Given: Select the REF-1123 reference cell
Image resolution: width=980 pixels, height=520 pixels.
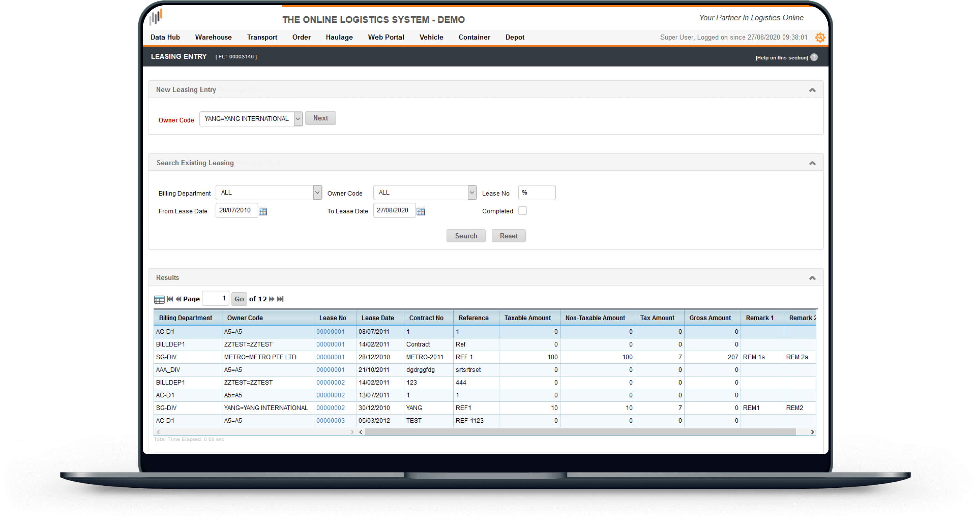Looking at the screenshot, I should (476, 421).
